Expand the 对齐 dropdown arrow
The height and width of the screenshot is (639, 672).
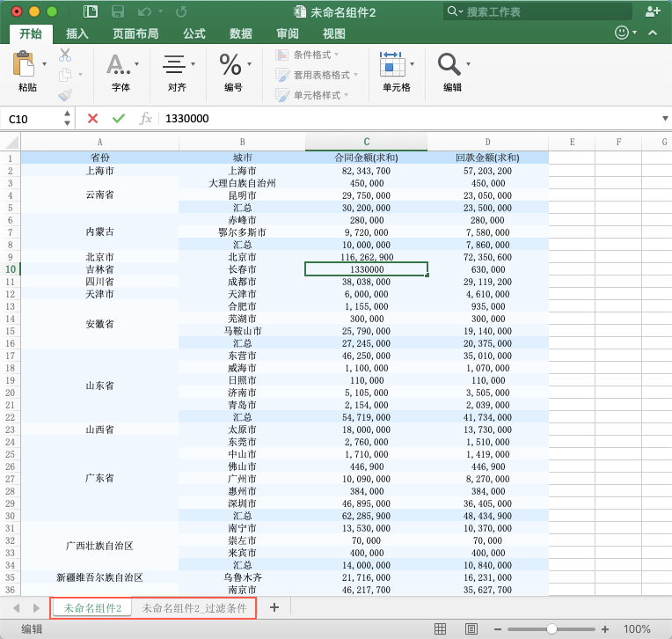(x=193, y=64)
